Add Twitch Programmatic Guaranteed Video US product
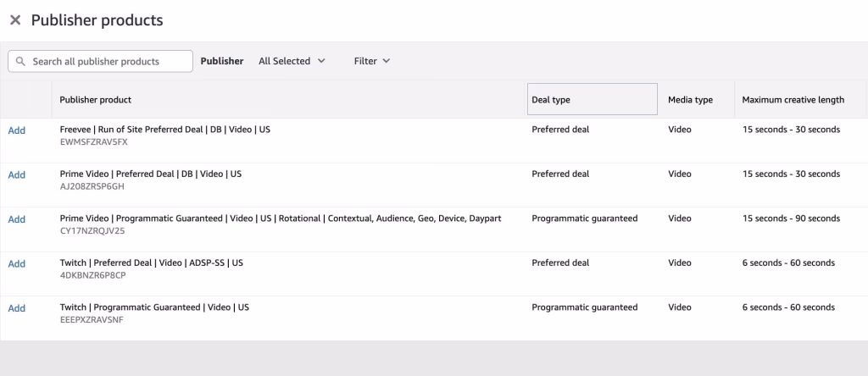This screenshot has height=376, width=868. 17,308
